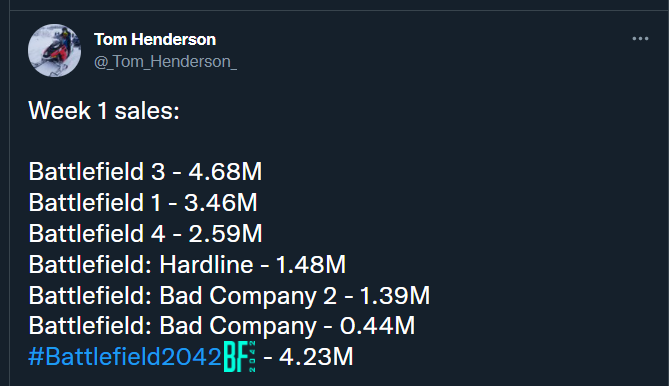The image size is (669, 386).
Task: Click the 'Battlefield 1' title text
Action: 95,202
